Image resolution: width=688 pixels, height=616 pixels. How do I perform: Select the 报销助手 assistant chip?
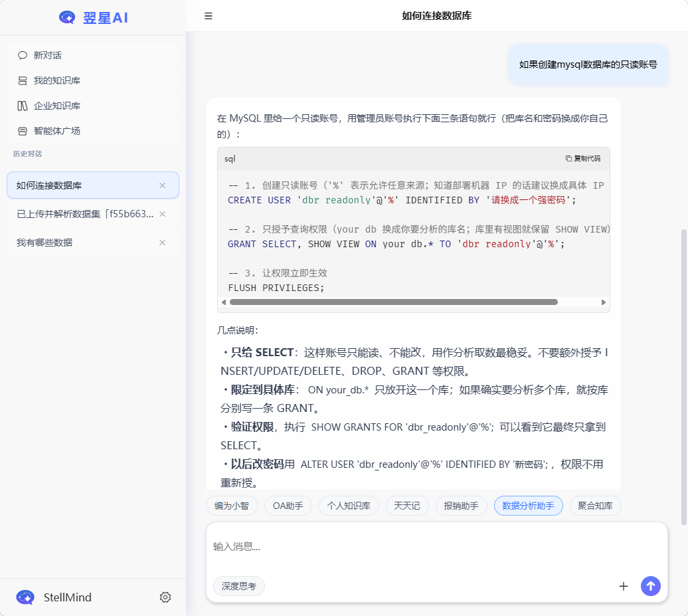pyautogui.click(x=461, y=506)
